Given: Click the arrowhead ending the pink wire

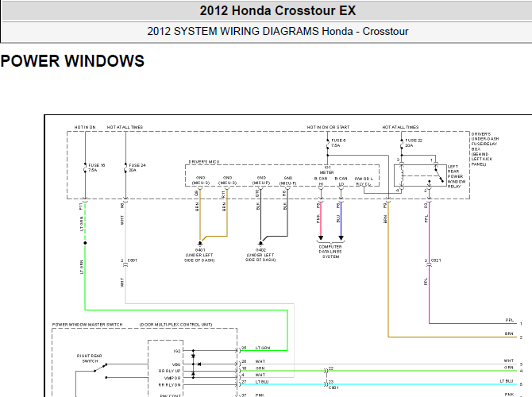Looking at the screenshot, I should point(321,238).
